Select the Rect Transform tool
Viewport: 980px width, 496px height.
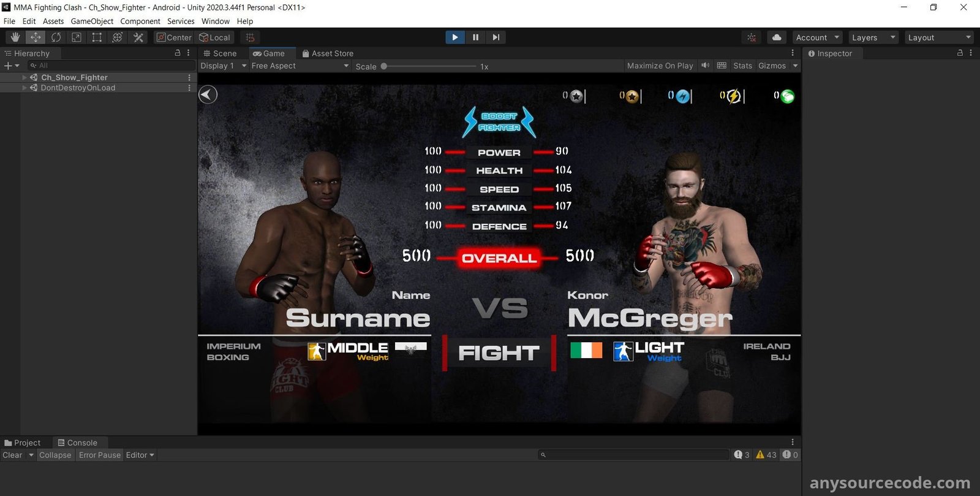click(x=97, y=37)
